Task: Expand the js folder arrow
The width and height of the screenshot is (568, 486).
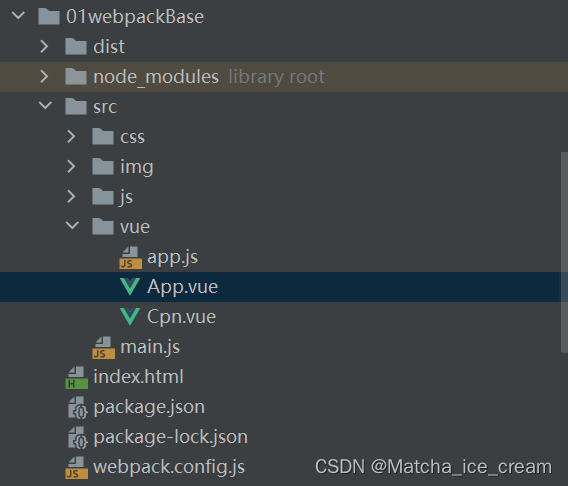Action: (x=71, y=197)
